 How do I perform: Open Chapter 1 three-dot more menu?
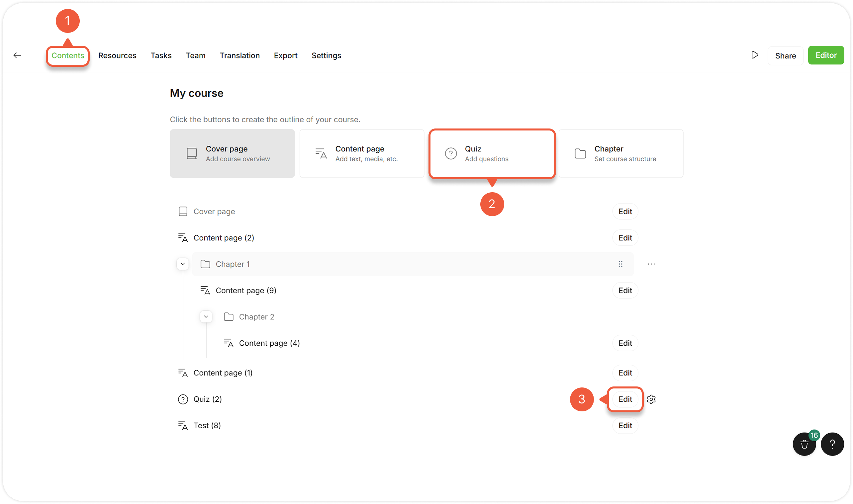pyautogui.click(x=651, y=264)
